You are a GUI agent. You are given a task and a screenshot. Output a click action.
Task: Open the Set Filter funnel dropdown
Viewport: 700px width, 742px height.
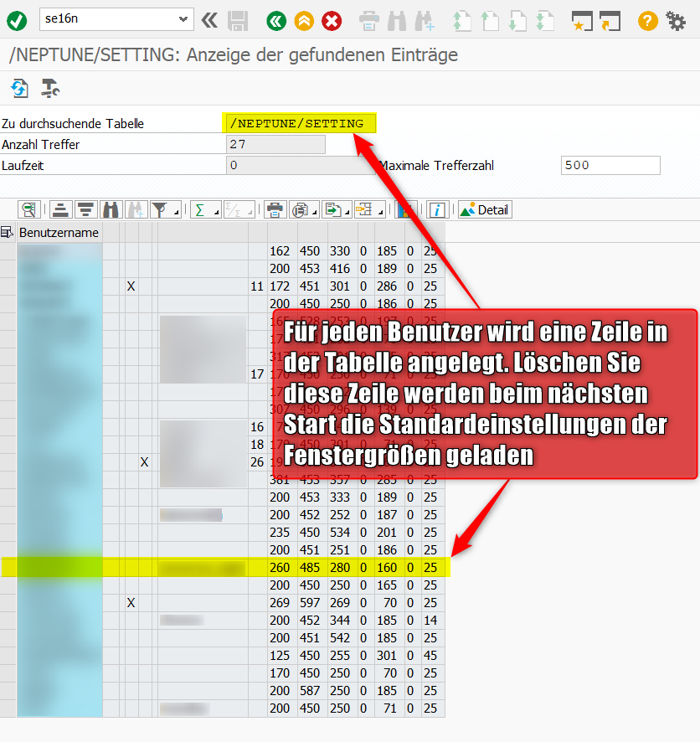pyautogui.click(x=166, y=209)
